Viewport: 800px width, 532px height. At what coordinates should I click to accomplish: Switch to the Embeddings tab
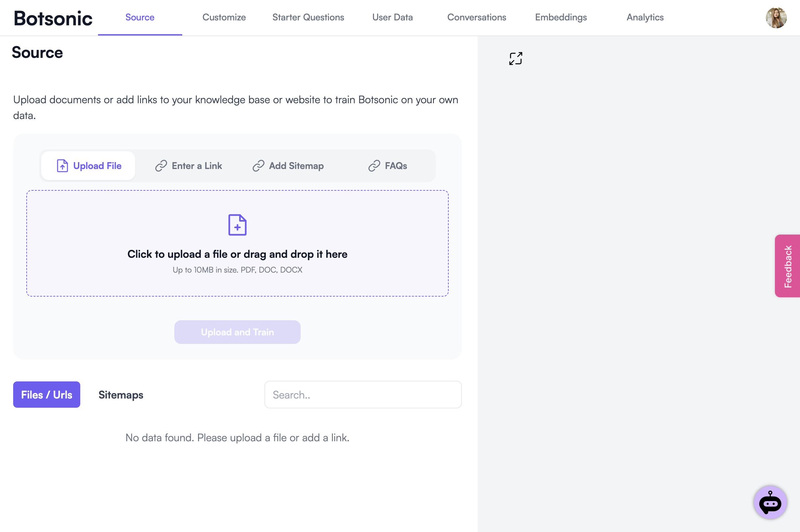(x=561, y=17)
